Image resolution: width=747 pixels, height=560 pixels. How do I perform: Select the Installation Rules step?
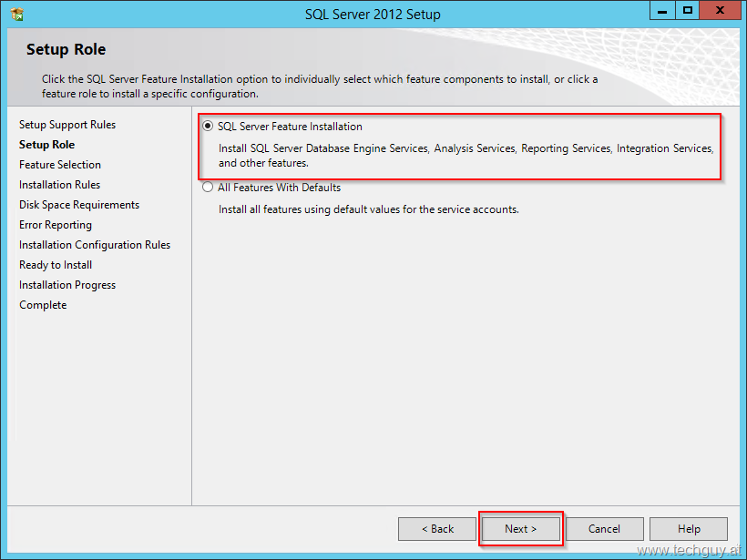59,185
